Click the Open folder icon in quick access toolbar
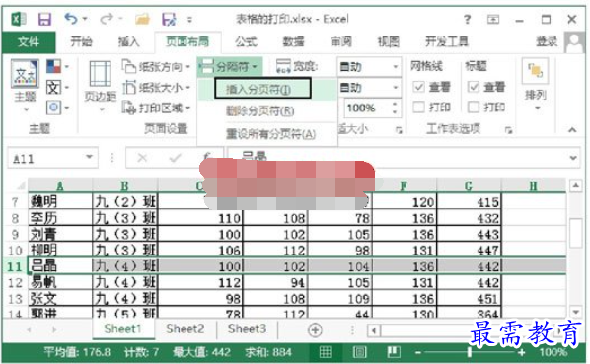Viewport: 590px width, 364px height. (x=142, y=19)
